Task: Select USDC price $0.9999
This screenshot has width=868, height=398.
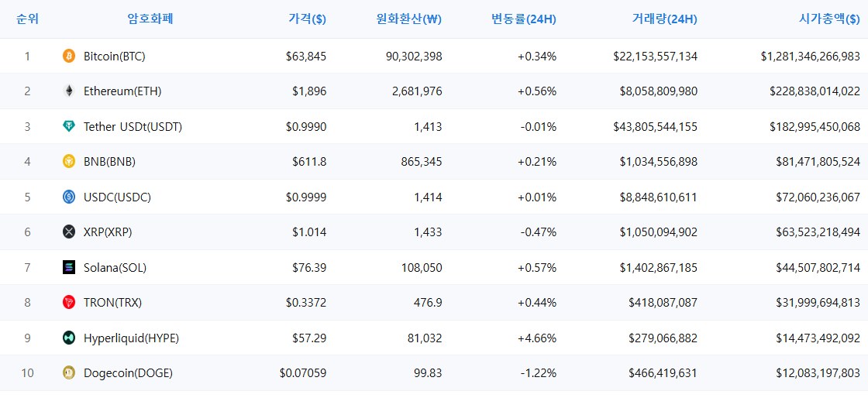Action: coord(306,197)
